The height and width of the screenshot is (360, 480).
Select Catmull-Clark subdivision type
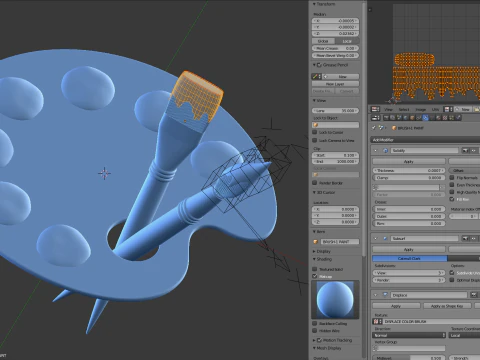pyautogui.click(x=410, y=258)
